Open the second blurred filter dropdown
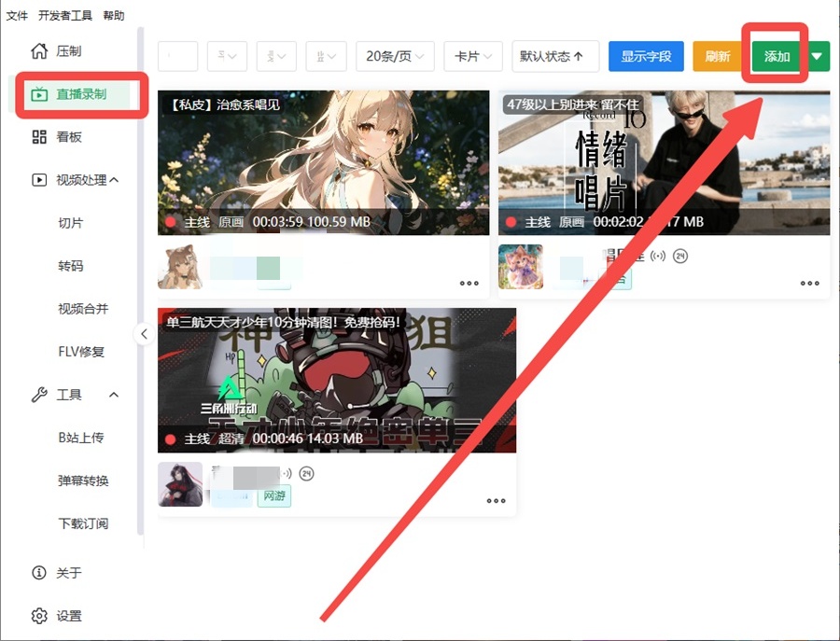This screenshot has height=641, width=840. click(x=276, y=56)
